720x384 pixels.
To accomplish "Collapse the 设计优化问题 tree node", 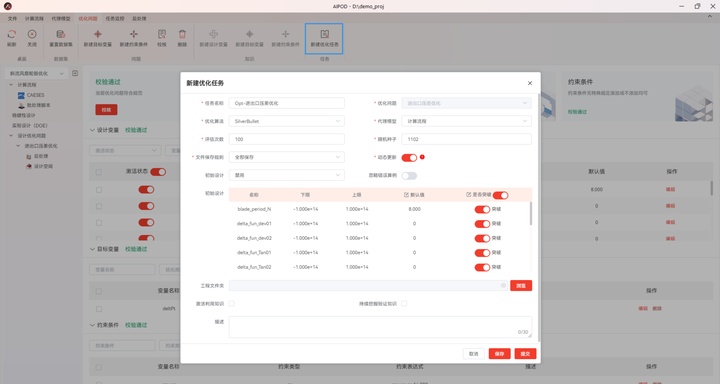I will (11, 136).
